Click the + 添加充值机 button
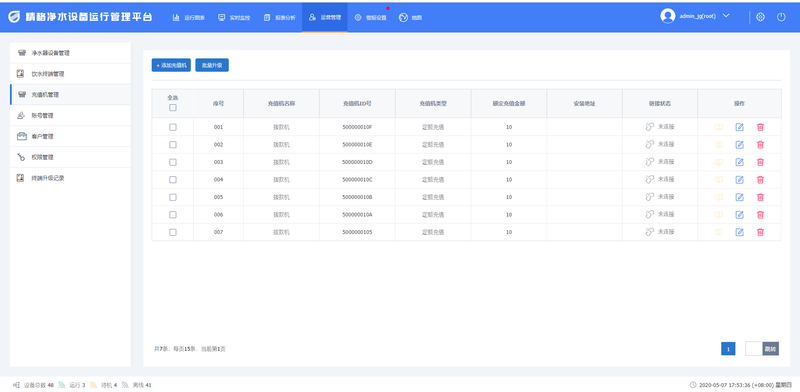Image resolution: width=800 pixels, height=392 pixels. pos(171,65)
